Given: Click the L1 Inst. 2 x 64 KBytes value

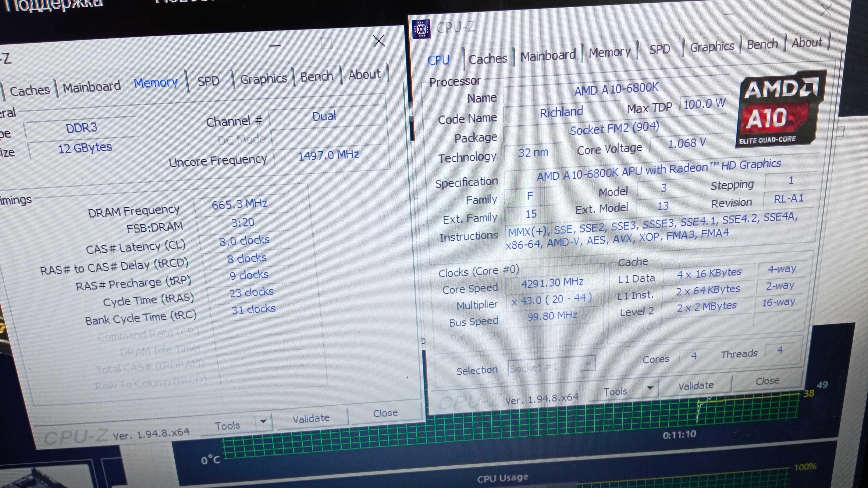Looking at the screenshot, I should (x=708, y=290).
